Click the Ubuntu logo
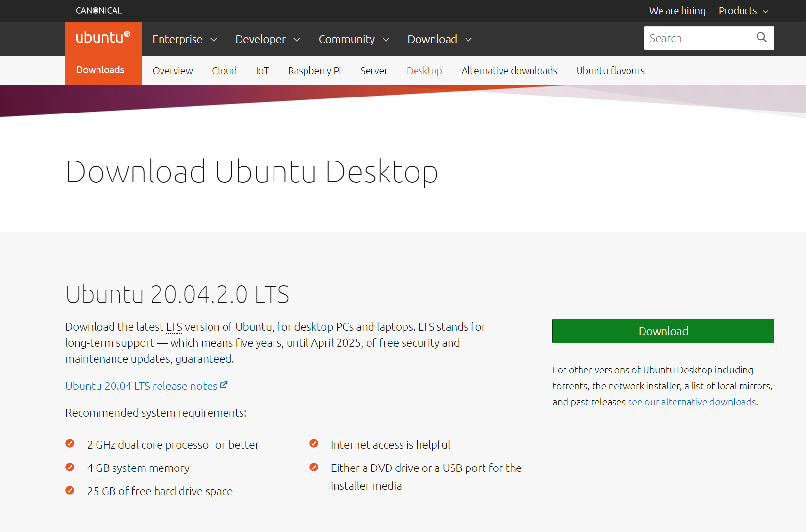 click(x=103, y=37)
